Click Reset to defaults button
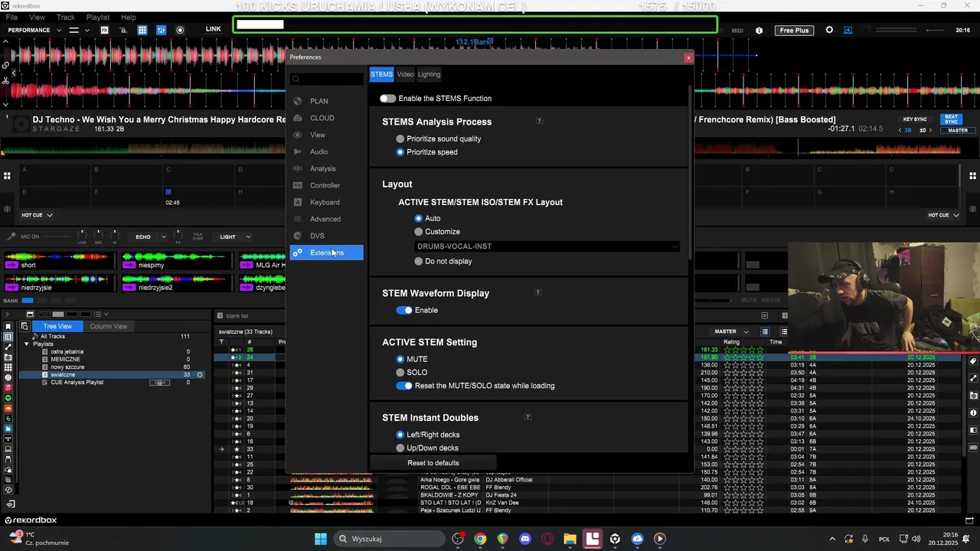 click(433, 463)
